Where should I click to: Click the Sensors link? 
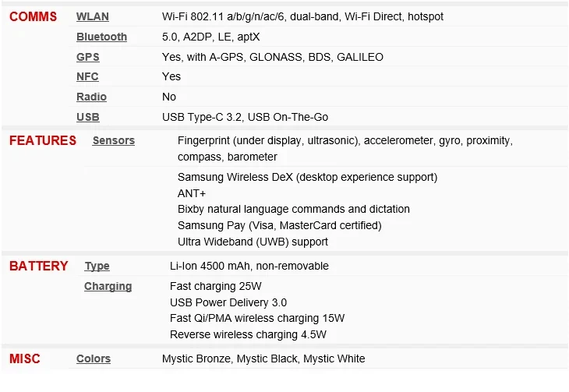tap(113, 140)
